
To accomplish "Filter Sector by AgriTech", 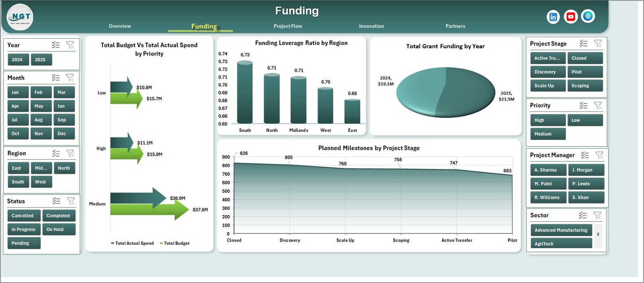I will 561,244.
